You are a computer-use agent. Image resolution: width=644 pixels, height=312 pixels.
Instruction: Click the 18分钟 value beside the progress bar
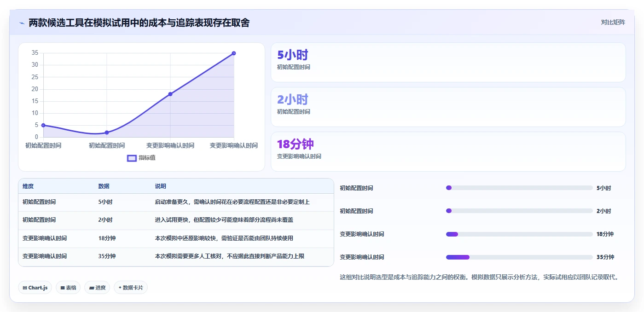[x=605, y=234]
